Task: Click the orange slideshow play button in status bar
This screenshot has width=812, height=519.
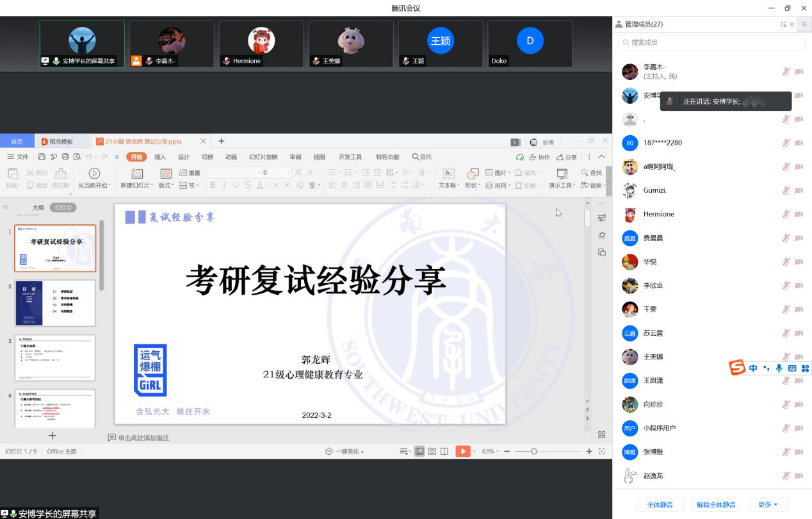Action: (462, 451)
